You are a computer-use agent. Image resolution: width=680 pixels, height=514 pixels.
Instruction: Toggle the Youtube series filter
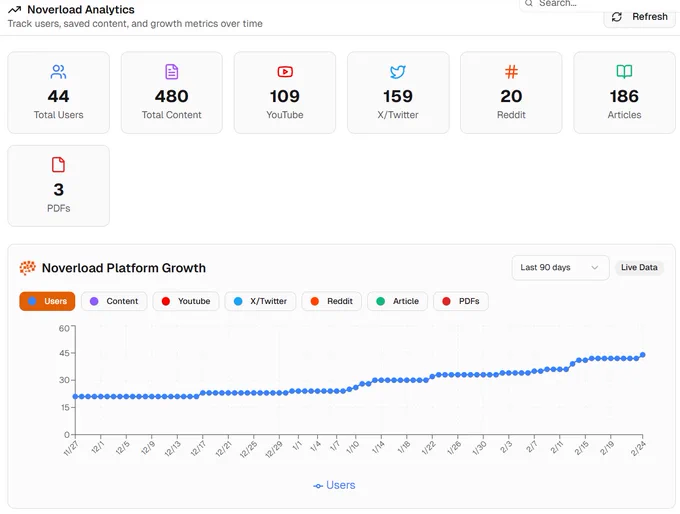pos(186,301)
